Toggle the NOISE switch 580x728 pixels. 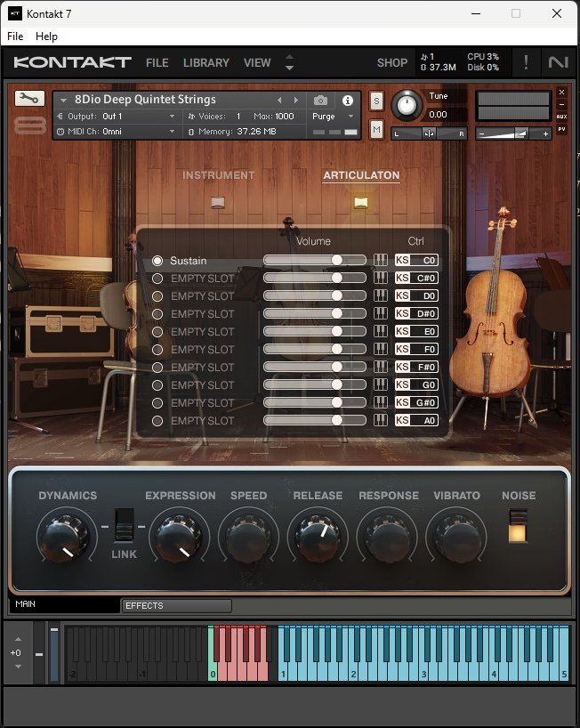coord(518,526)
